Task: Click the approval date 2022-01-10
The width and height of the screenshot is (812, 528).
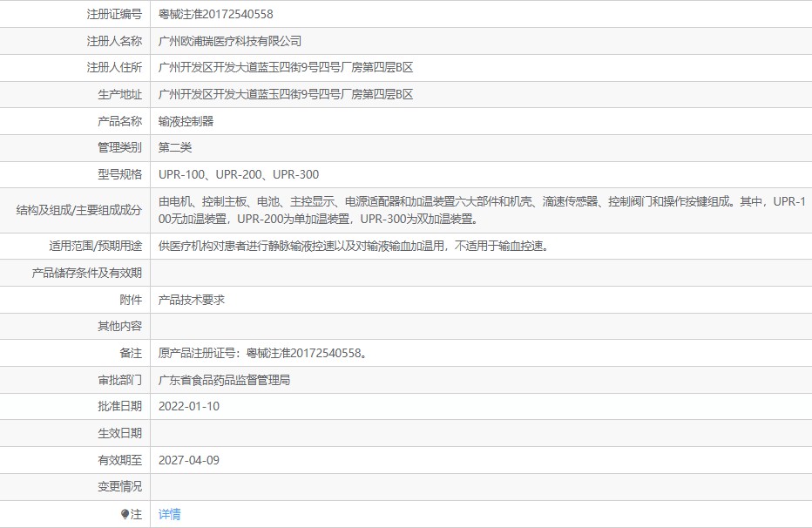Action: click(x=189, y=406)
